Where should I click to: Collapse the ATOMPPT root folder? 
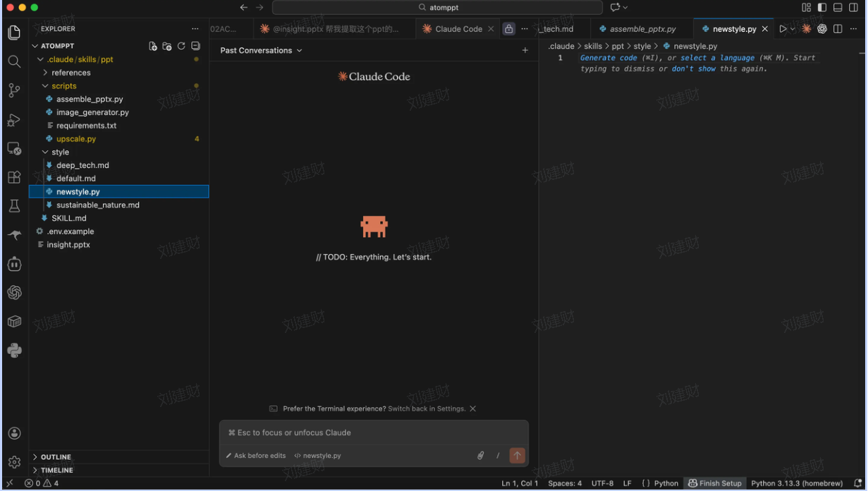[x=35, y=46]
